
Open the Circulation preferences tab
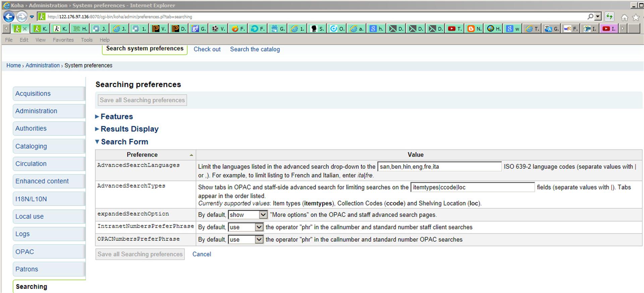[49, 164]
